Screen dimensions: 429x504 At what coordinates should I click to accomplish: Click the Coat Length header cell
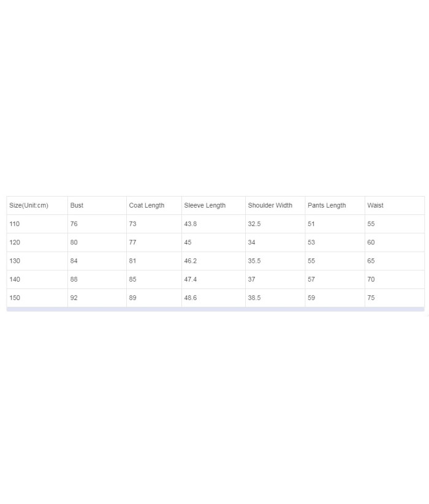[x=154, y=205]
